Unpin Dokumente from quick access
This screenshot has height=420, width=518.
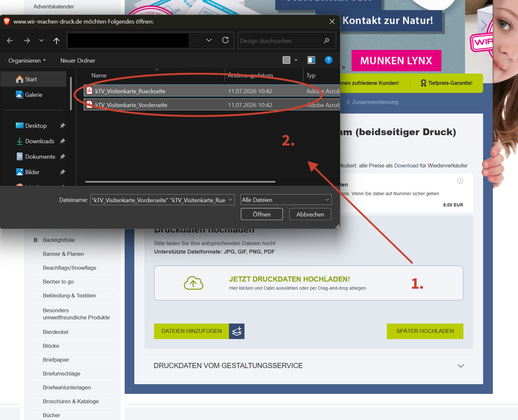click(x=63, y=157)
